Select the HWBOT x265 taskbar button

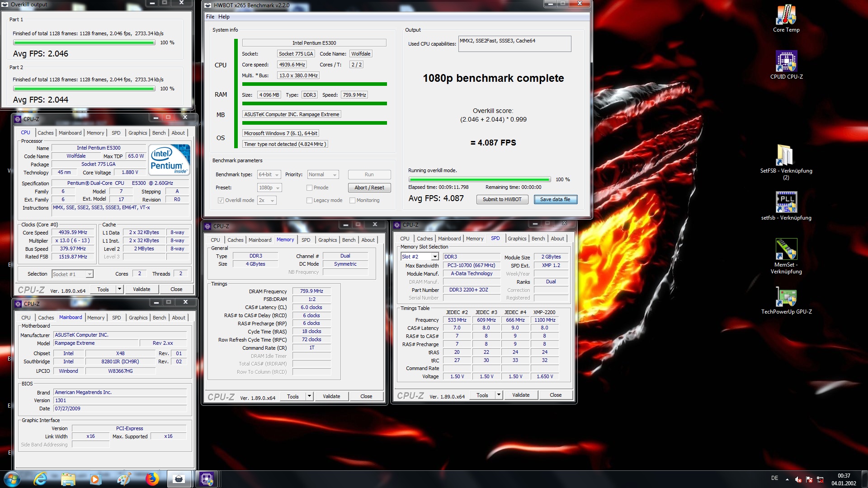click(x=179, y=479)
